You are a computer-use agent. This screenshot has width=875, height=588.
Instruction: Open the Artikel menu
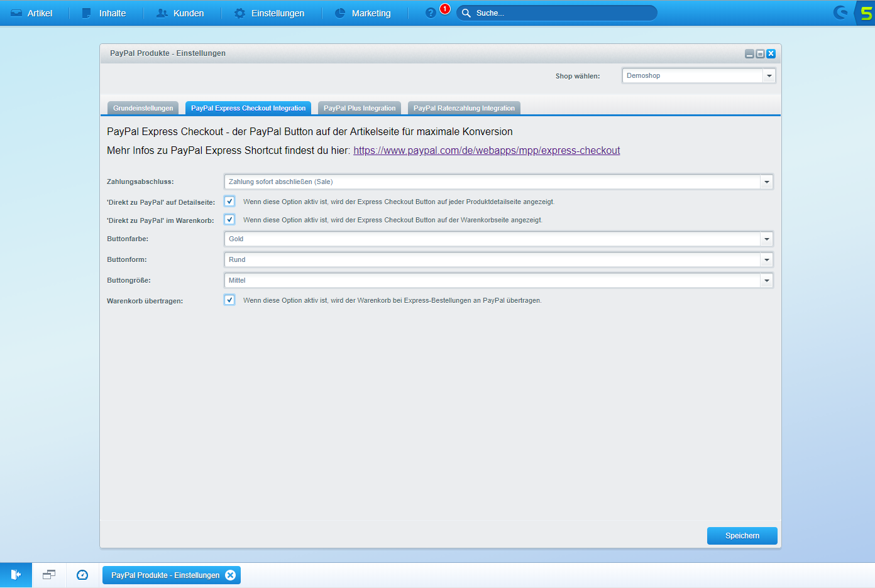coord(31,13)
